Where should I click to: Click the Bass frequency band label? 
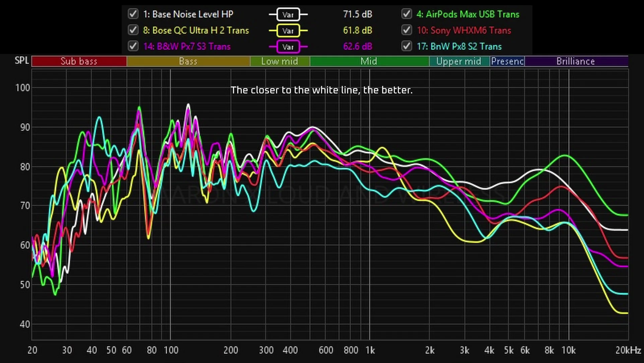point(188,61)
